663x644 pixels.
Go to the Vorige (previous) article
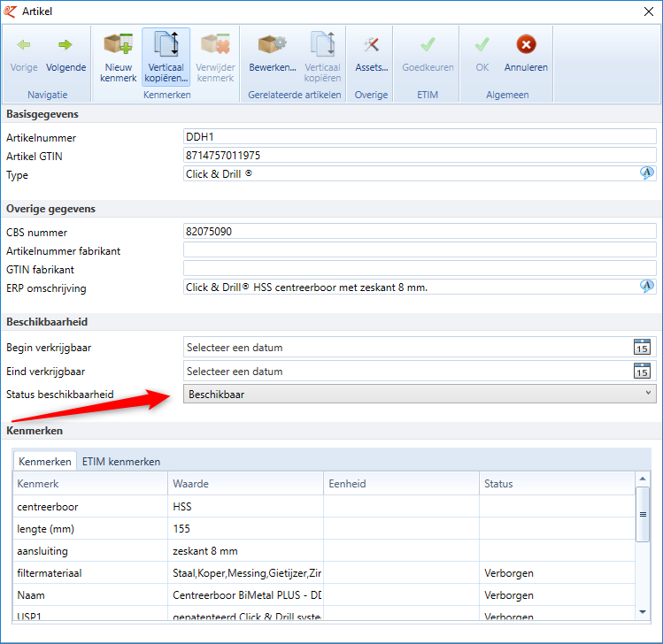point(24,55)
